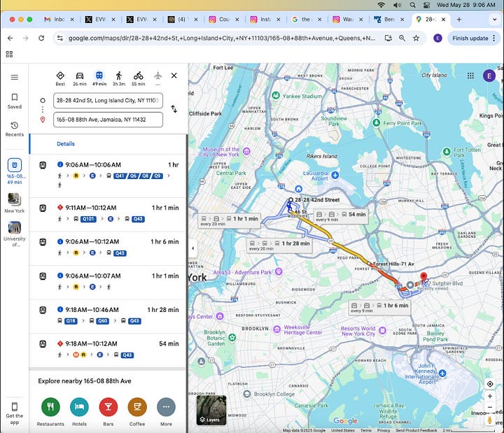Select the Best travel mode icon
The height and width of the screenshot is (433, 504).
tap(60, 79)
